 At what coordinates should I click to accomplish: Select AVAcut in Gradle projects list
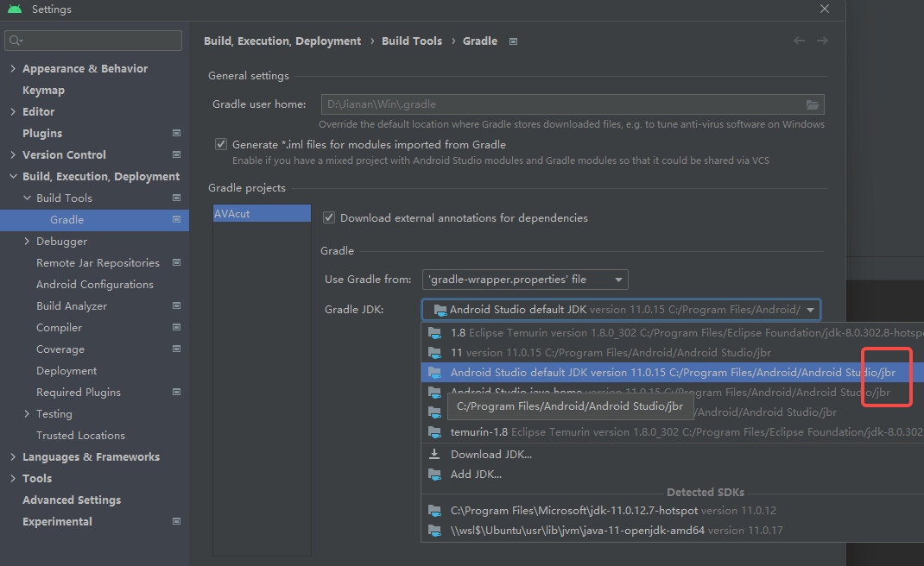262,213
